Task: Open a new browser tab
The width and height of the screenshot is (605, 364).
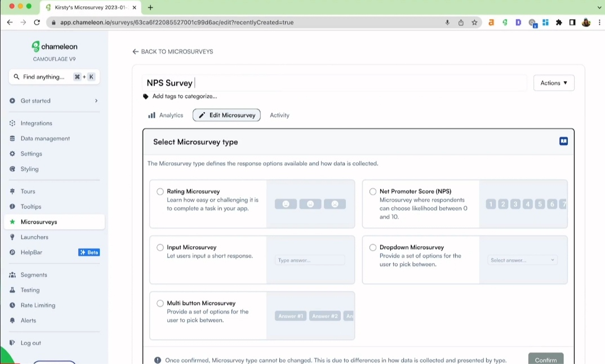Action: pyautogui.click(x=150, y=7)
